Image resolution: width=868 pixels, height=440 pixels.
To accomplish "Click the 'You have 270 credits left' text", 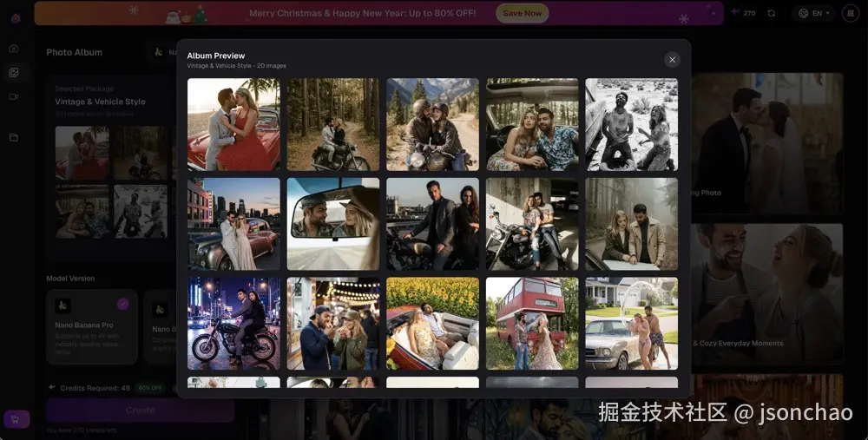I will 82,430.
